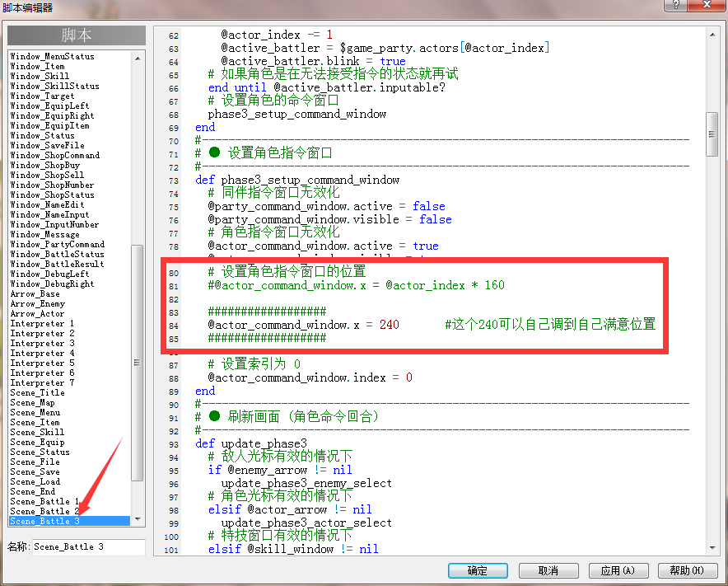Click the 确定 (OK) button
Image resolution: width=728 pixels, height=586 pixels.
coord(478,570)
